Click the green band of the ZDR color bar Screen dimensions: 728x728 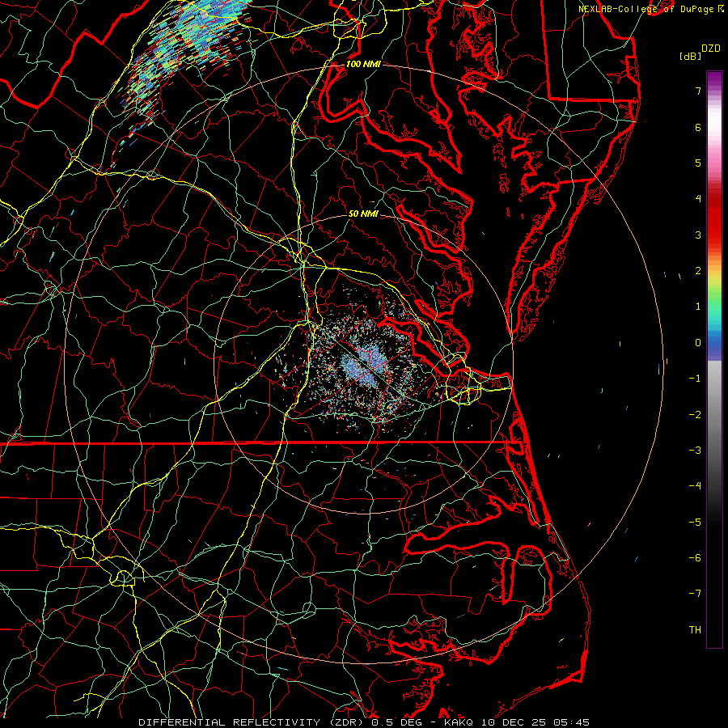(714, 299)
